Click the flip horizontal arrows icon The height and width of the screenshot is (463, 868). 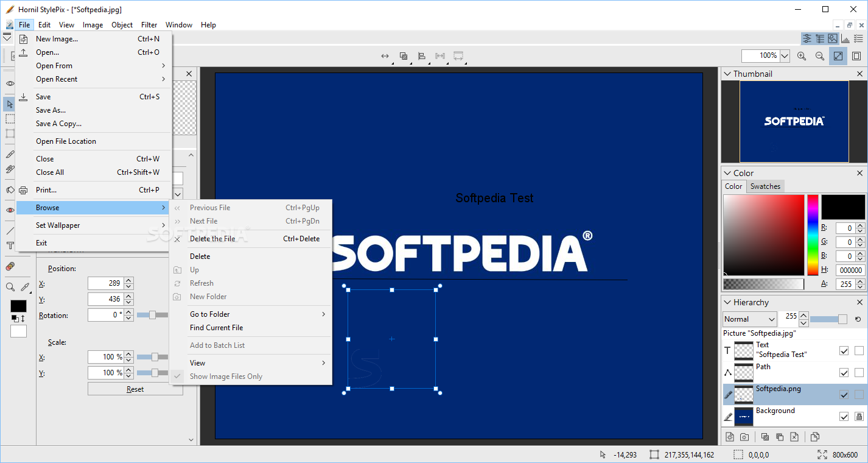tap(385, 56)
